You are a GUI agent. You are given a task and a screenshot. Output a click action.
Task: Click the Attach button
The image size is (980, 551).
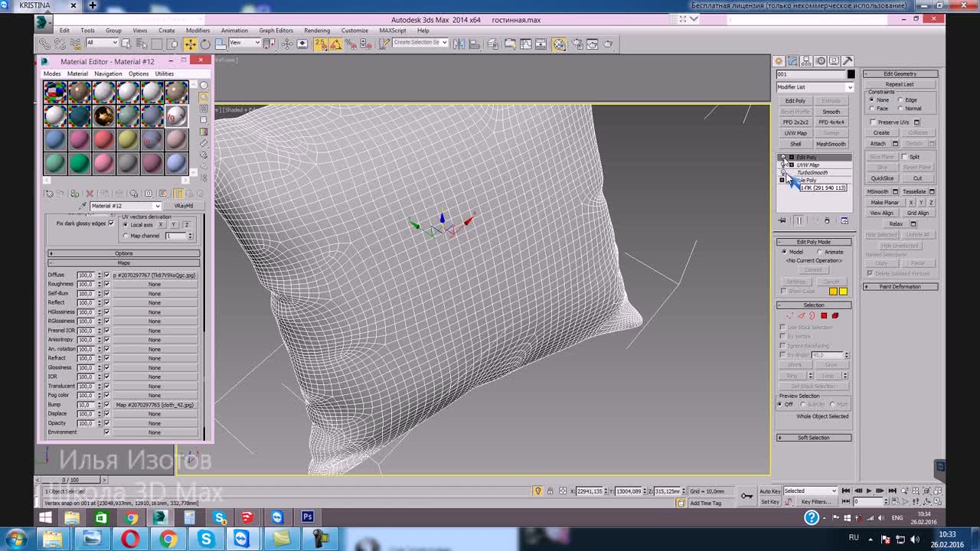tap(878, 144)
